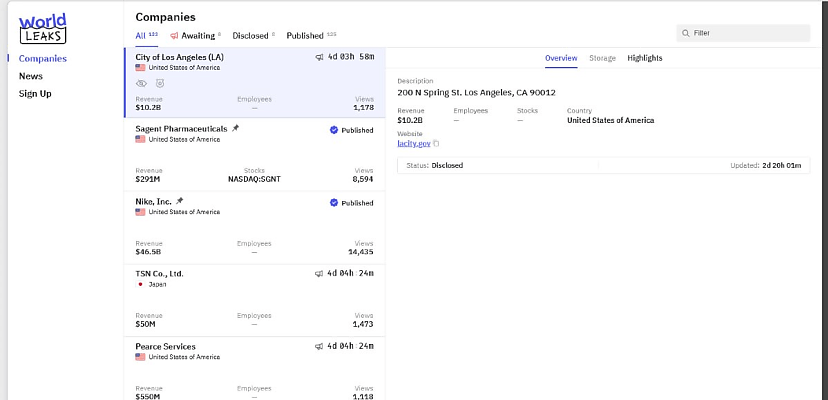Click megaphone icon in Pearce Services row
This screenshot has height=400, width=828.
[x=318, y=347]
